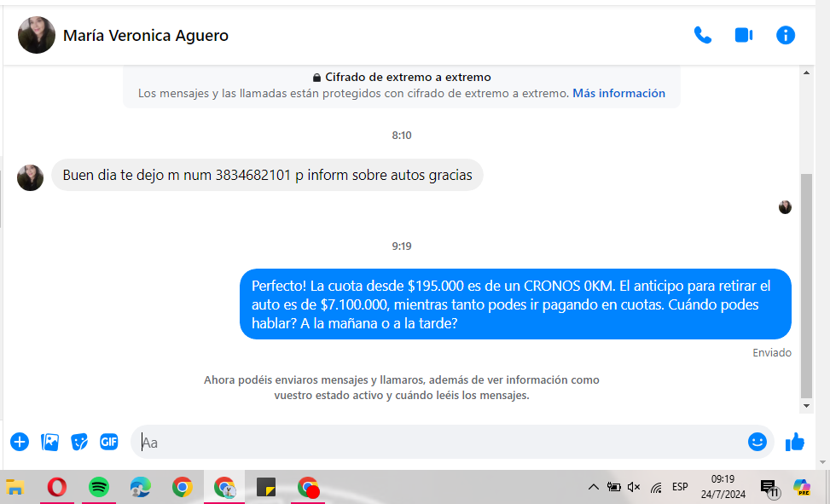This screenshot has width=830, height=504.
Task: Open the Wi-Fi network tray icon
Action: 656,487
